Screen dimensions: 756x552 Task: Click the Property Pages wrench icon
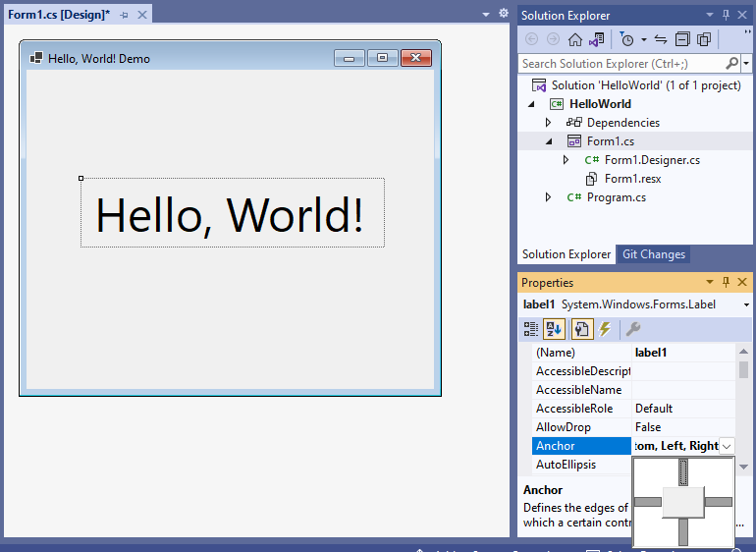(x=632, y=329)
